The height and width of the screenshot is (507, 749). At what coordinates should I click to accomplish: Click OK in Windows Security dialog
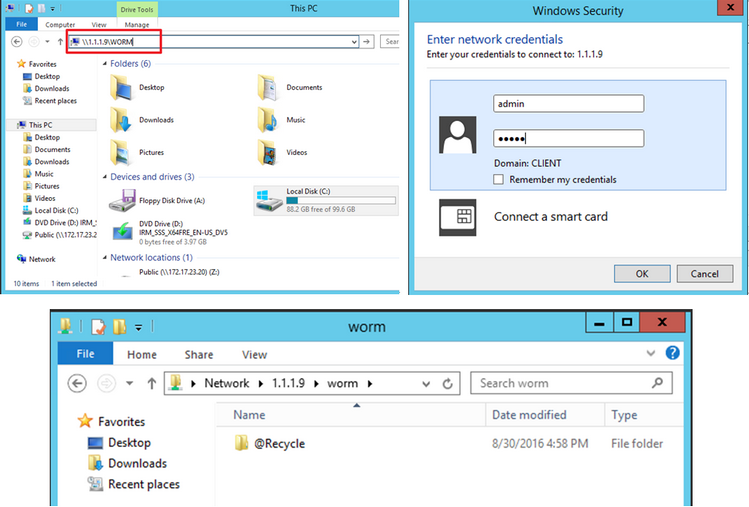tap(642, 274)
